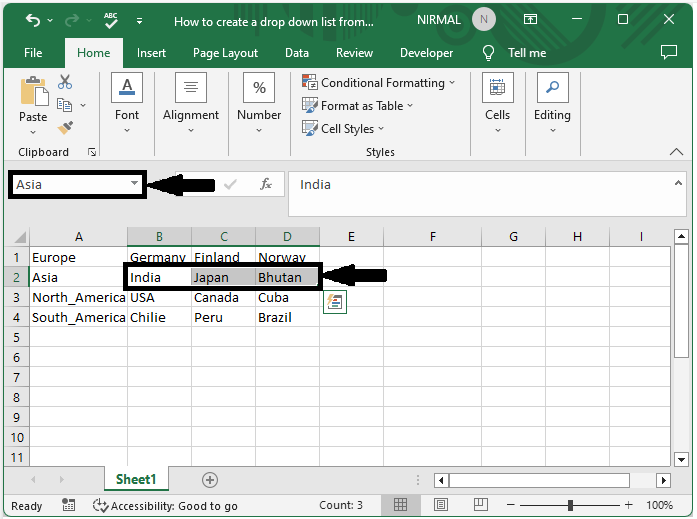The height and width of the screenshot is (519, 697).
Task: Click cell containing Brazil
Action: pos(287,317)
